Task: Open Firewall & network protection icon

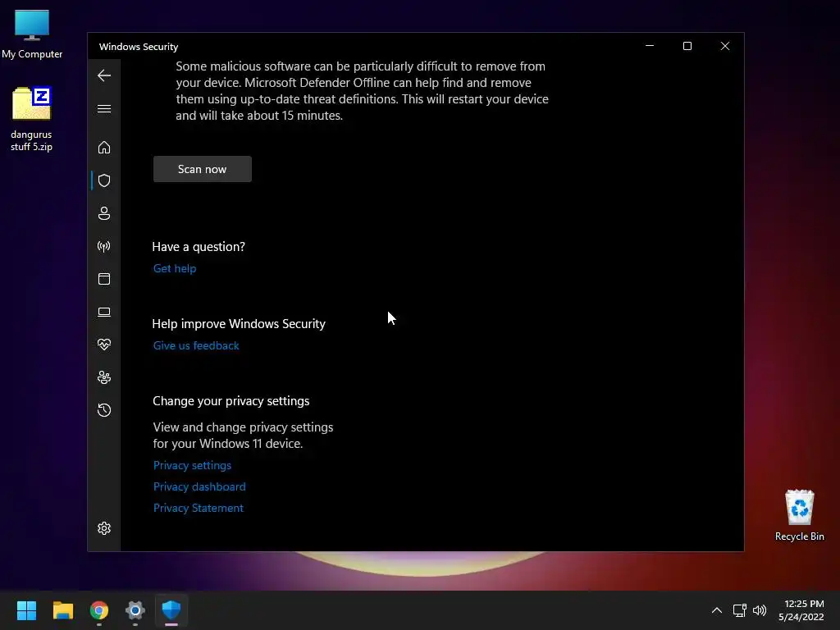Action: (x=104, y=246)
